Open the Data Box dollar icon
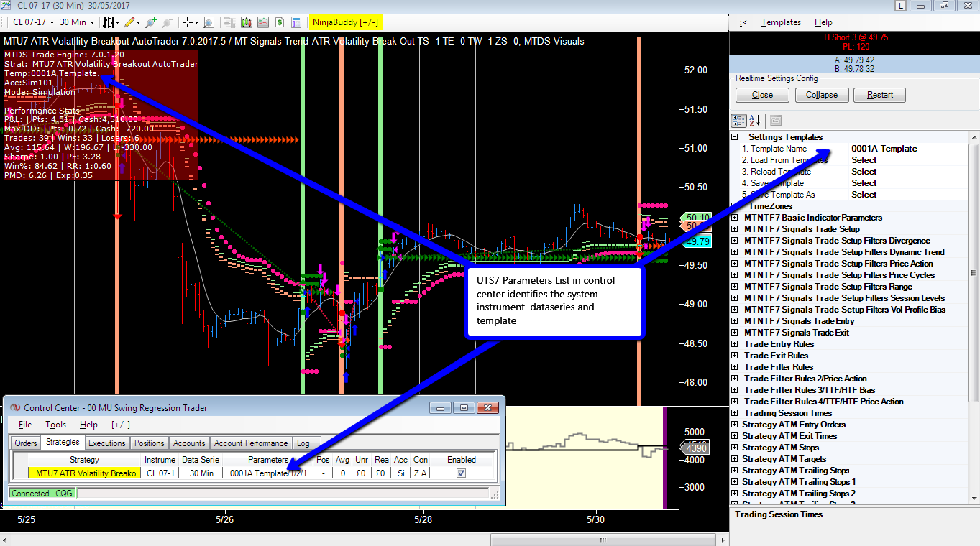 point(279,22)
